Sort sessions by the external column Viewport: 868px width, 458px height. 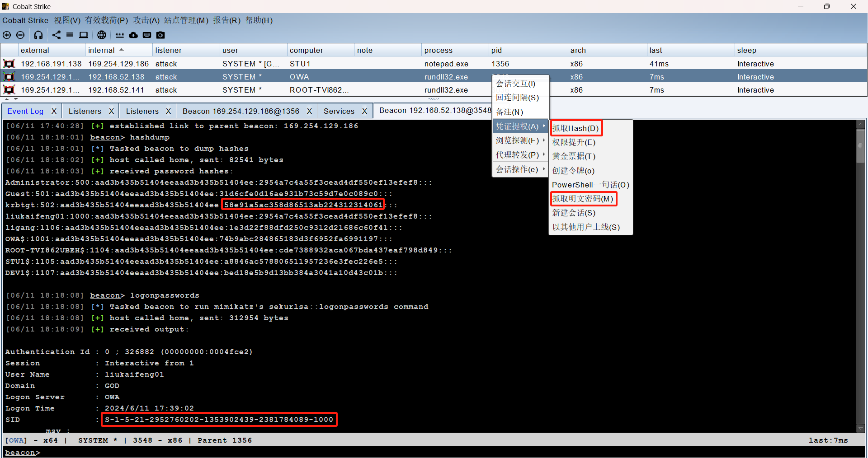[52, 50]
